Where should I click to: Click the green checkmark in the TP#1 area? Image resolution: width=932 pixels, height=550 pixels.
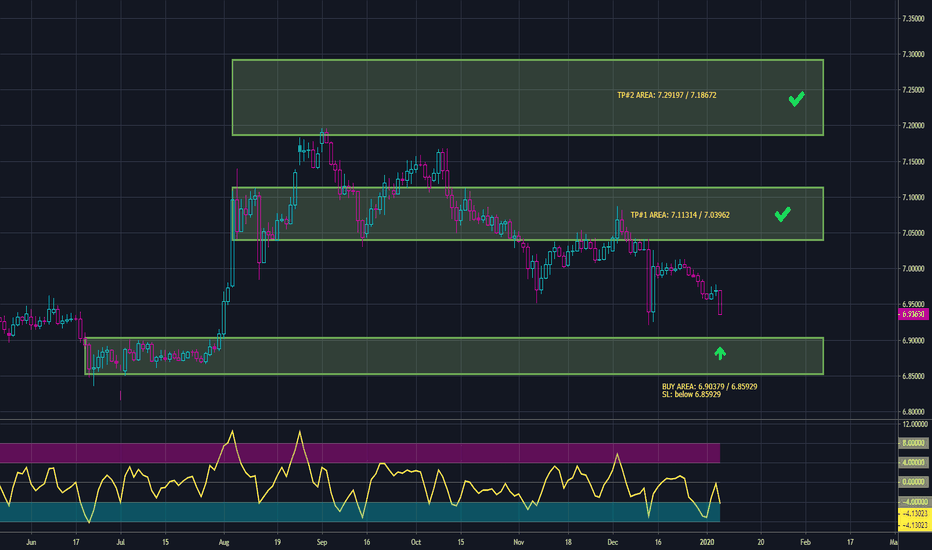click(x=783, y=214)
